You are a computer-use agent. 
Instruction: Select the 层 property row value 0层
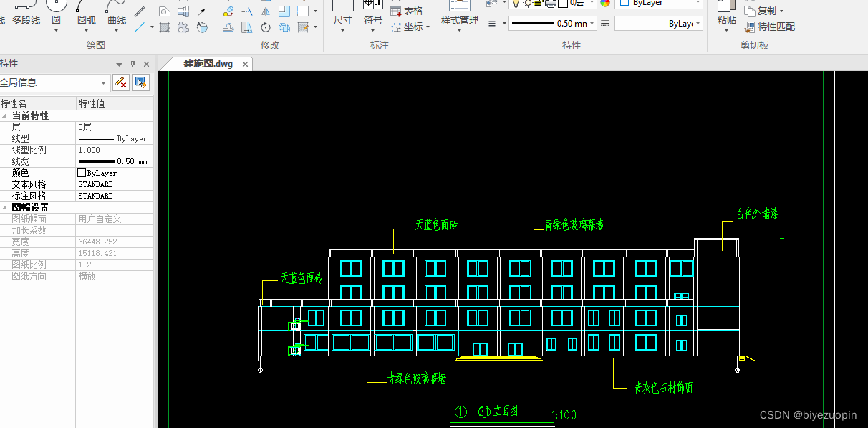115,127
